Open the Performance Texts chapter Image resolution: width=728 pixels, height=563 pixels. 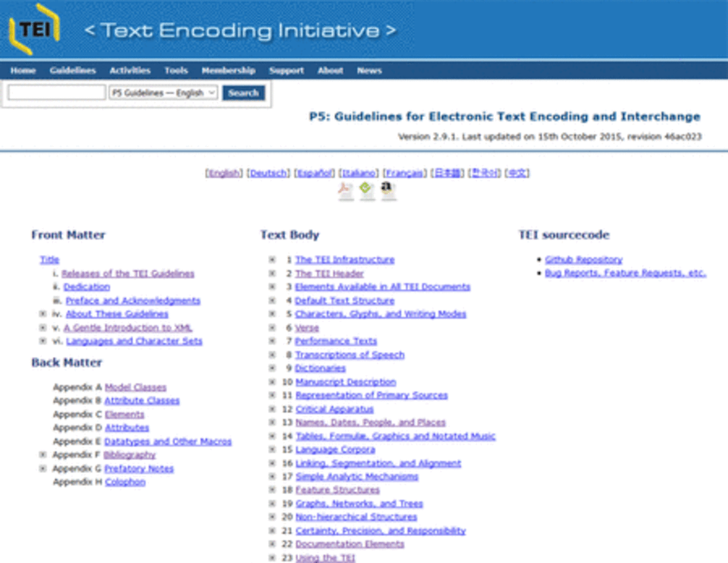coord(336,341)
